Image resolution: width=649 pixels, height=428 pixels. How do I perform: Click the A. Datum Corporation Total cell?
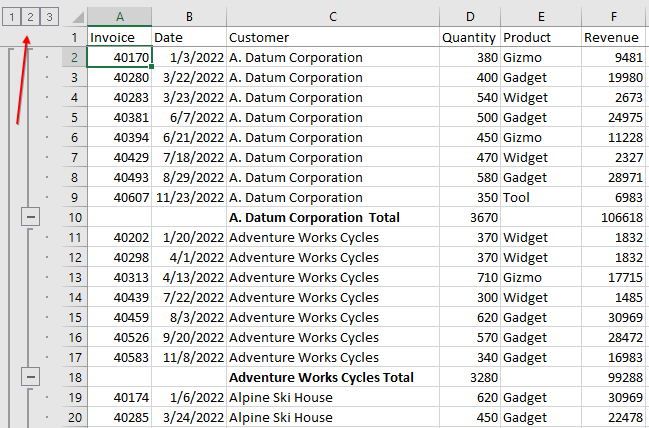333,217
